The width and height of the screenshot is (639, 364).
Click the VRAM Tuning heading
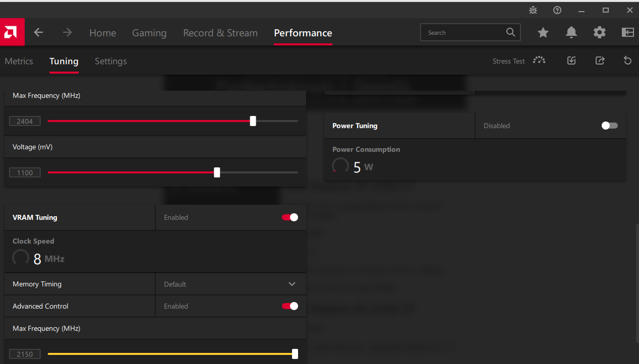pyautogui.click(x=35, y=217)
